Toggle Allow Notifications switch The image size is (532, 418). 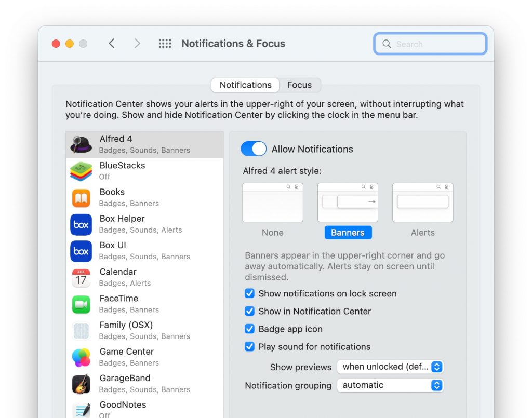(254, 149)
